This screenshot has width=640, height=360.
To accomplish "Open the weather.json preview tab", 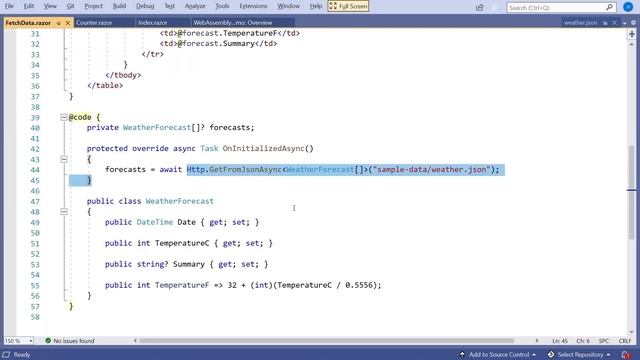I will pos(580,23).
